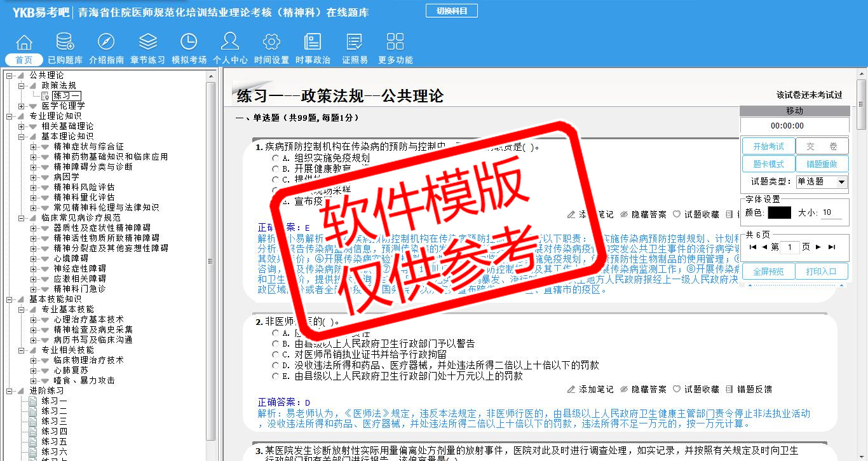This screenshot has width=868, height=461.
Task: Click the 首页 home icon
Action: click(x=24, y=43)
